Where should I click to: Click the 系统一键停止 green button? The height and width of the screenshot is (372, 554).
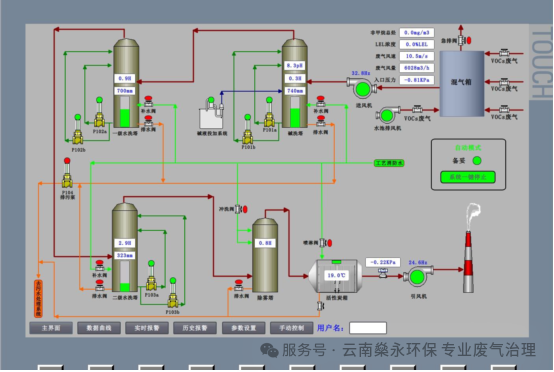[x=468, y=177]
